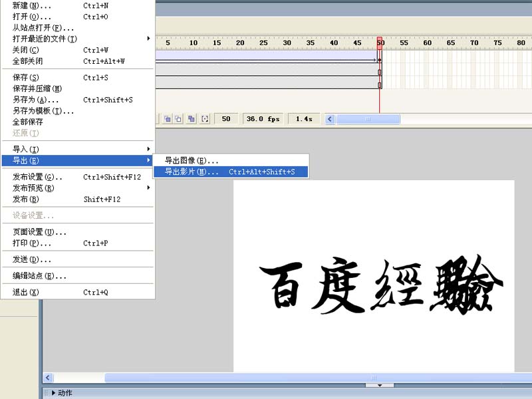Expand the 打开最近的文件 submenu arrow

coord(148,39)
